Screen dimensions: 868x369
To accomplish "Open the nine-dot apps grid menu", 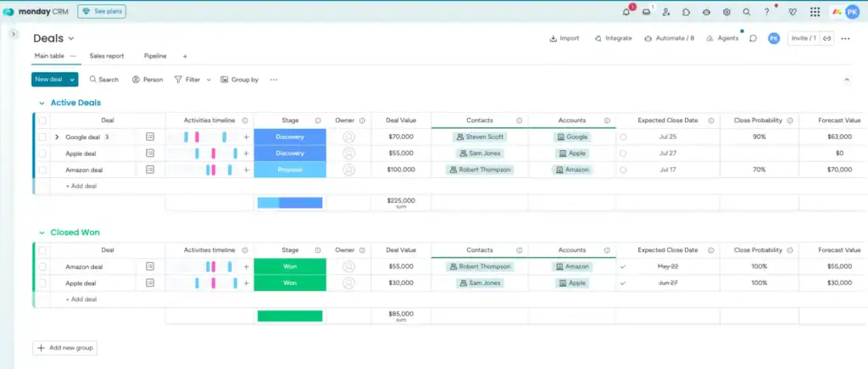I will pyautogui.click(x=815, y=12).
